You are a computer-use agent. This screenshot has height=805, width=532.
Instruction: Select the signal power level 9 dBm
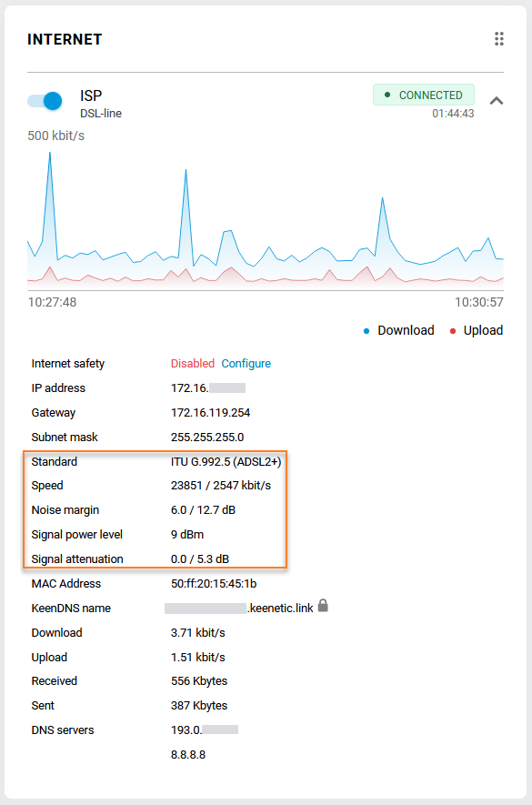pos(187,535)
